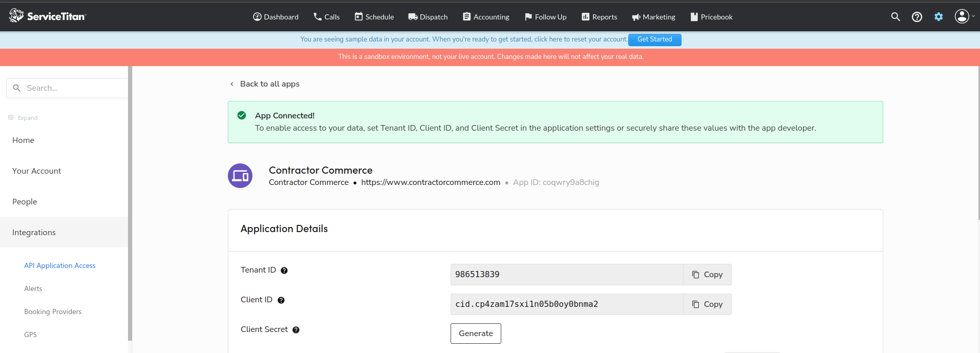Click inside the sidebar Search field
This screenshot has height=353, width=980.
point(67,88)
